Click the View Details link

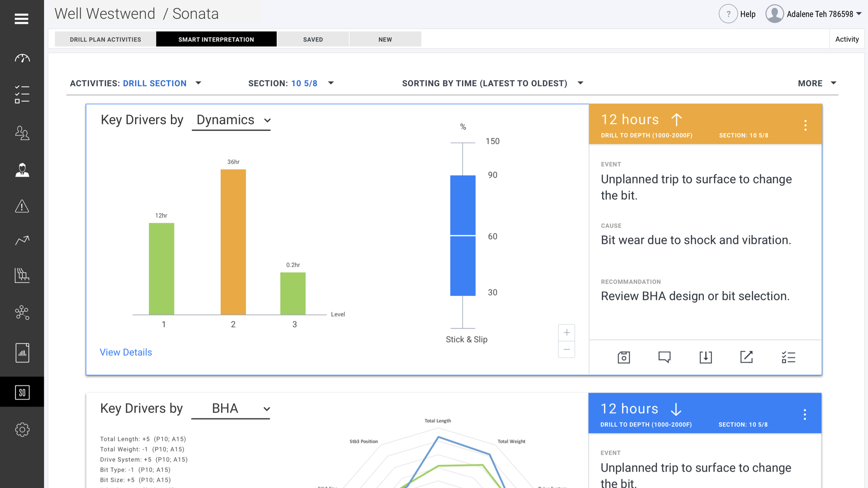pos(126,352)
